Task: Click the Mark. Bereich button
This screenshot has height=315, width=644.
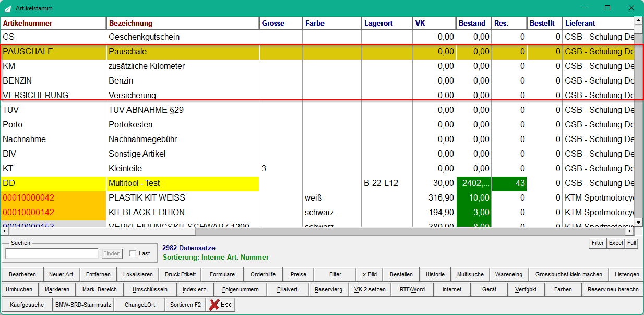Action: click(x=100, y=289)
